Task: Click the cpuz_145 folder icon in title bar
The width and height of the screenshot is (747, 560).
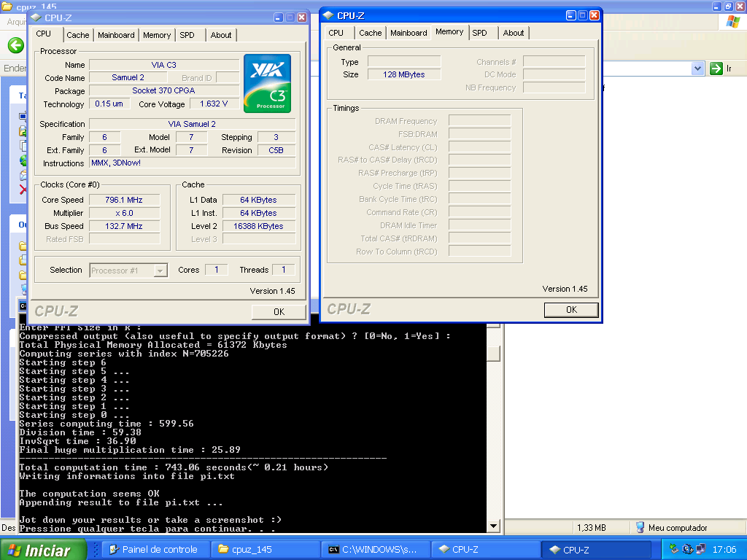Action: tap(7, 6)
